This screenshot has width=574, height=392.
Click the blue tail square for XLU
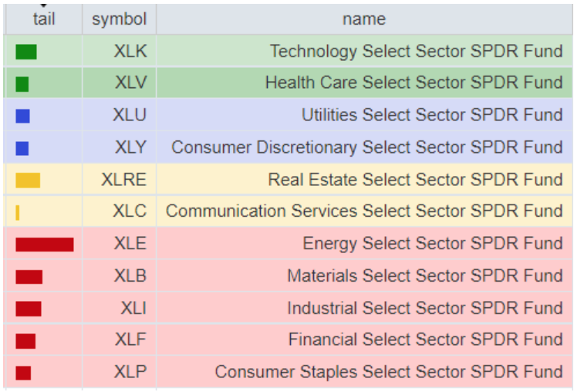click(22, 116)
